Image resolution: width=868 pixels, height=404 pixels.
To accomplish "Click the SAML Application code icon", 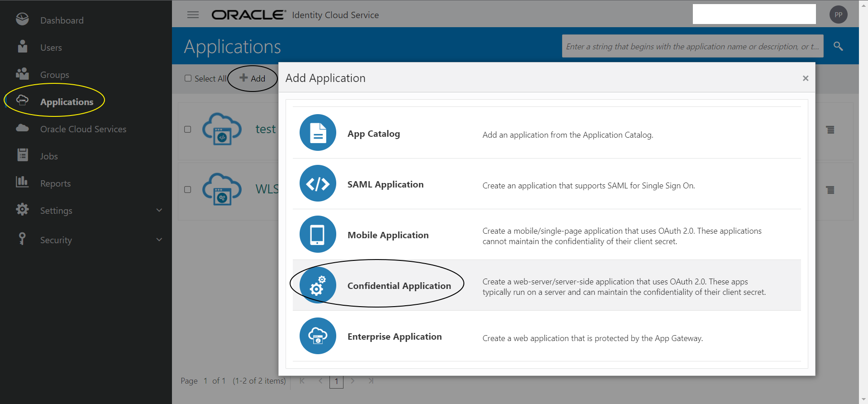I will (x=318, y=183).
